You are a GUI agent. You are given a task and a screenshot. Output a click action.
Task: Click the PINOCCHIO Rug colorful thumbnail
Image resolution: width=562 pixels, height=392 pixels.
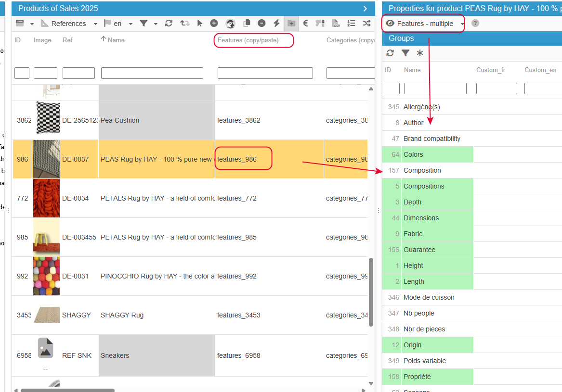tap(46, 276)
